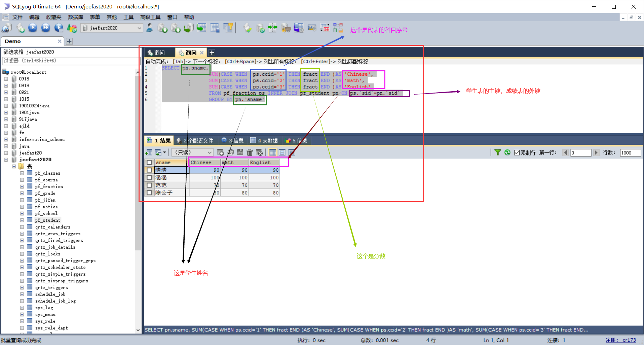Open the jeefast2020 database dropdown
The image size is (644, 345).
pyautogui.click(x=139, y=28)
